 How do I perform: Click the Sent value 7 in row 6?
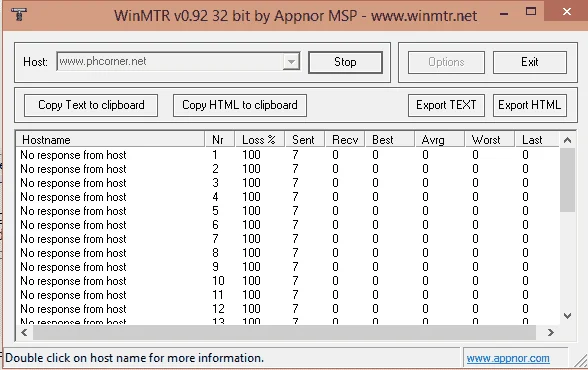coord(296,225)
